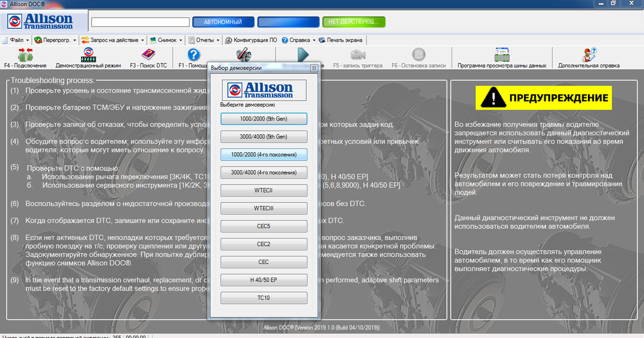Open F1 Помощь help question icon
644x338 pixels.
pyautogui.click(x=194, y=55)
